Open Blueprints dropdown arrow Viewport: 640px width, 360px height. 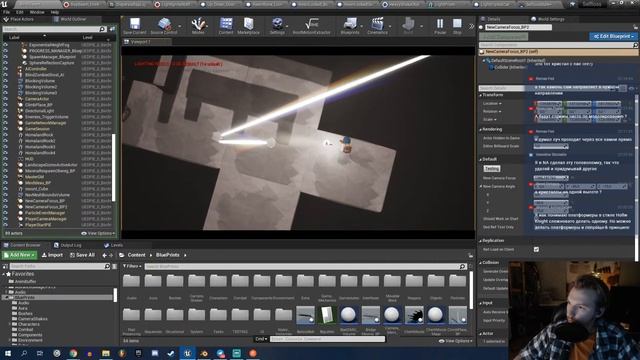click(362, 27)
